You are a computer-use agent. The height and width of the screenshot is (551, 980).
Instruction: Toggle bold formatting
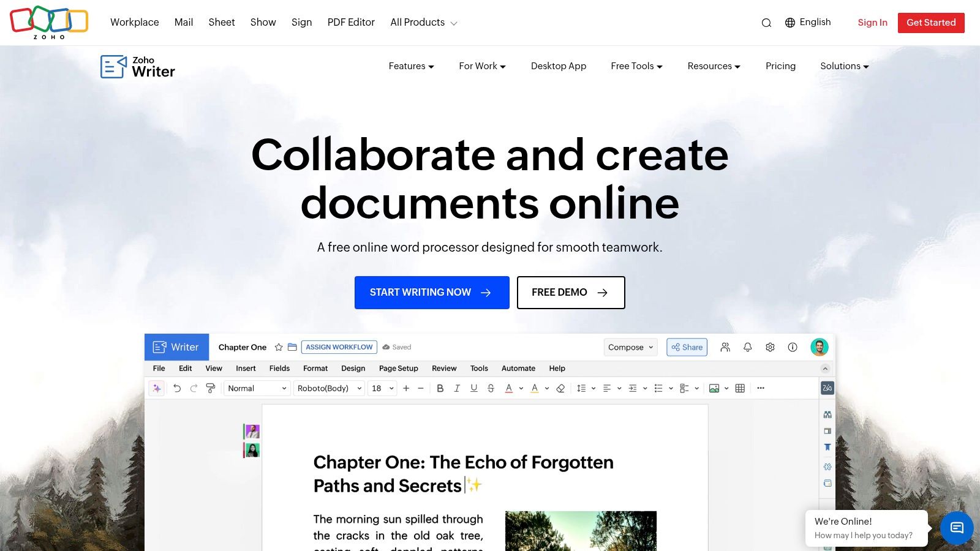click(x=440, y=388)
